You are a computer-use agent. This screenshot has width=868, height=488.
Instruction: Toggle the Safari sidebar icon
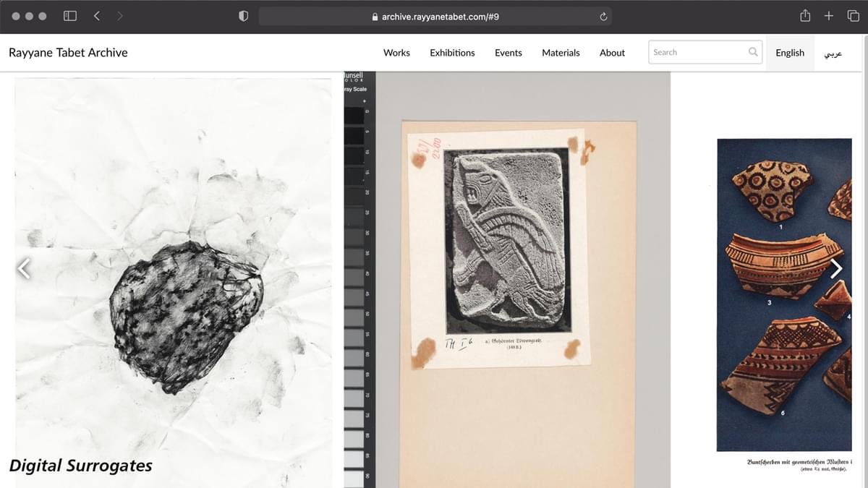coord(70,16)
